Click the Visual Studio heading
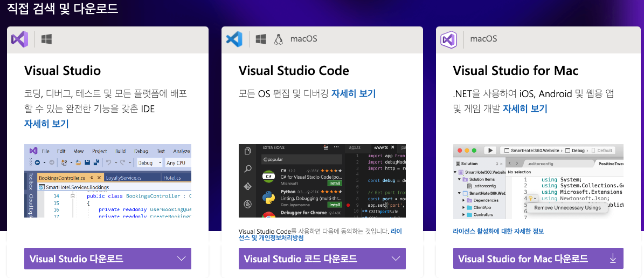Viewport: 644px width, 278px height. (63, 71)
